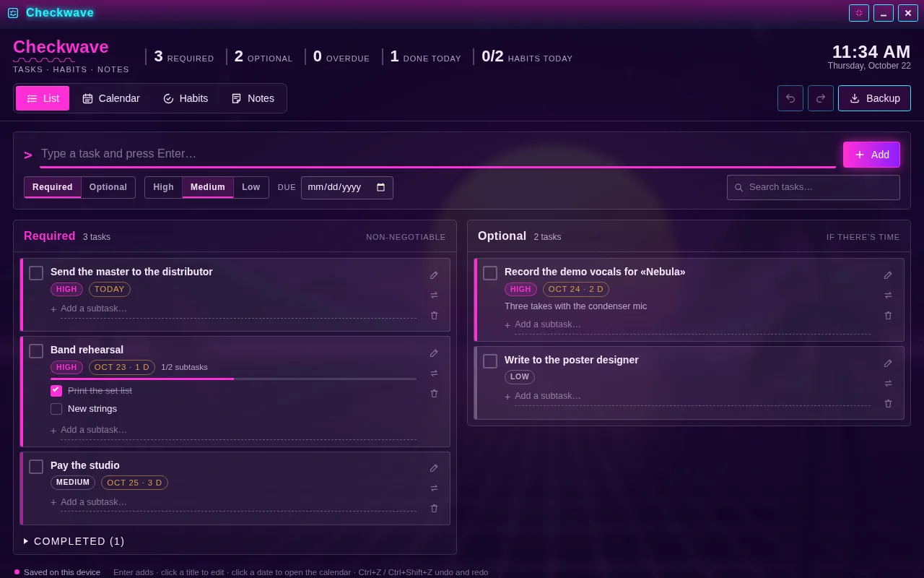Move Pay the studio to Optional
This screenshot has width=924, height=578.
[434, 488]
